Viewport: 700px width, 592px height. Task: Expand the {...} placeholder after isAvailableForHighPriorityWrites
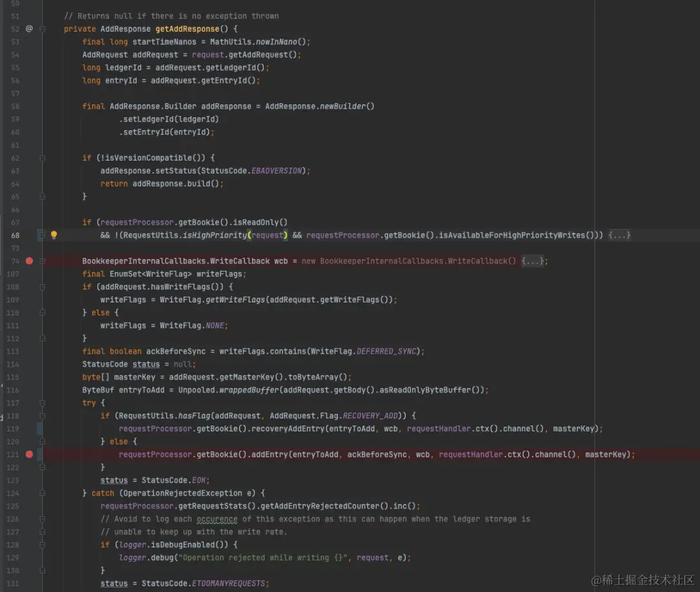(620, 235)
